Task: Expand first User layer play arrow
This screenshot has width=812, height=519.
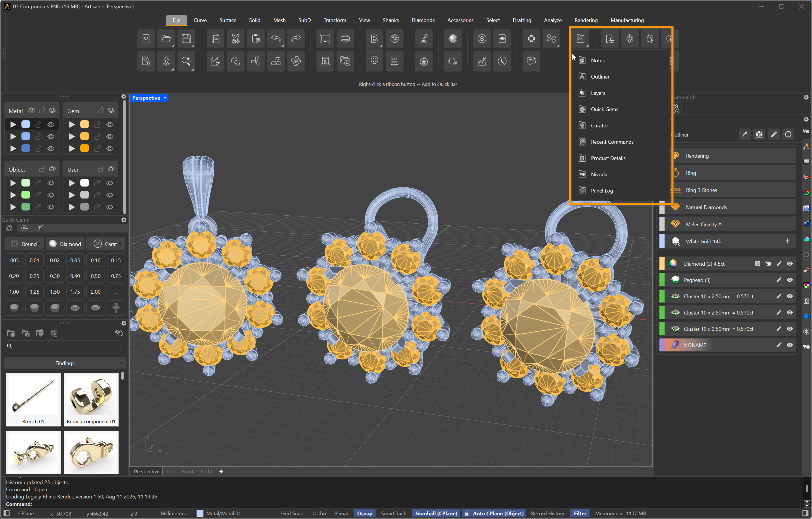Action: (72, 183)
